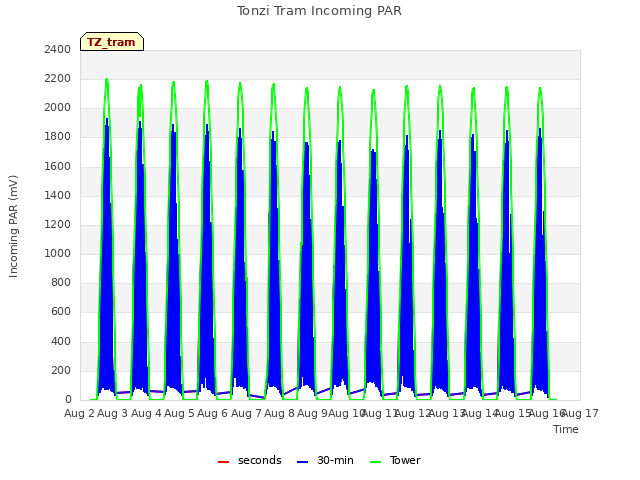Click the Aug 5 x-axis date label
Viewport: 640px width, 480px height.
point(179,413)
